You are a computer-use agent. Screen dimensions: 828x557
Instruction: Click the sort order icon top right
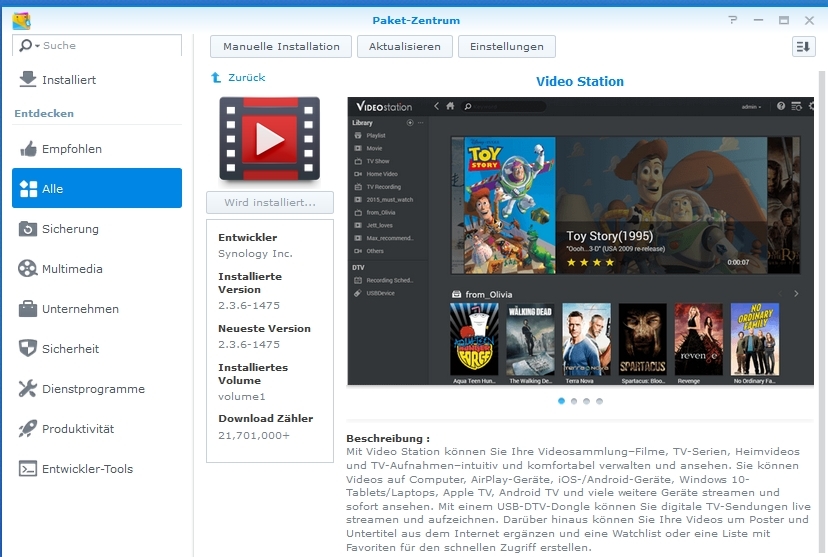click(x=803, y=46)
